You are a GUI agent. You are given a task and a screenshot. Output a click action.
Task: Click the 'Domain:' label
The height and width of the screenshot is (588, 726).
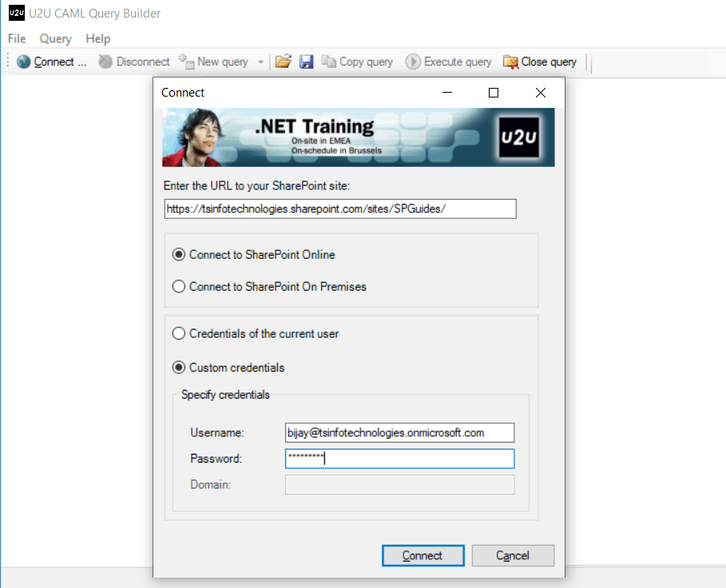[x=211, y=485]
